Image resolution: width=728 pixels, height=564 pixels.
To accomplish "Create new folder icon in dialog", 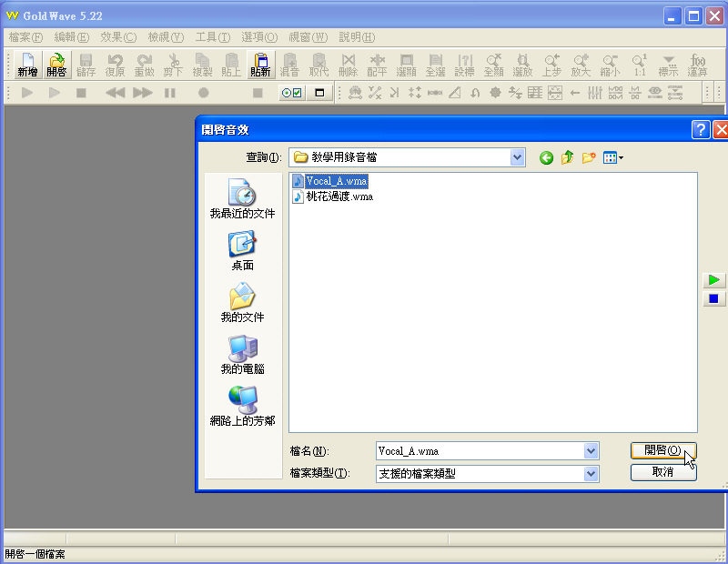I will (589, 157).
